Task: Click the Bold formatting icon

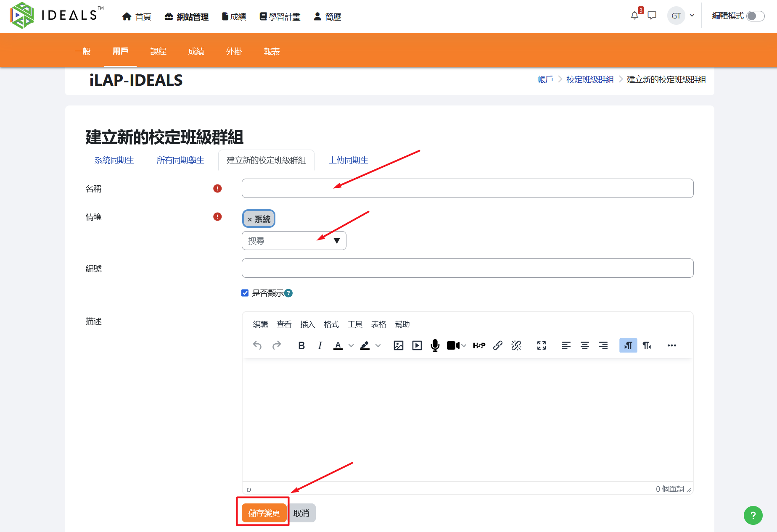Action: tap(301, 345)
